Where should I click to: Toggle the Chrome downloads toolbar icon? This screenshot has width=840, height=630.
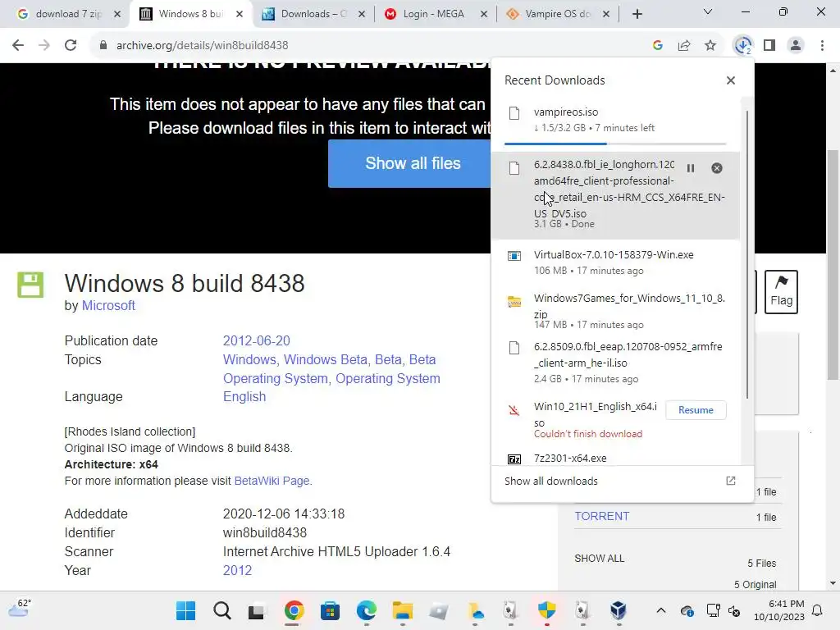pos(743,46)
